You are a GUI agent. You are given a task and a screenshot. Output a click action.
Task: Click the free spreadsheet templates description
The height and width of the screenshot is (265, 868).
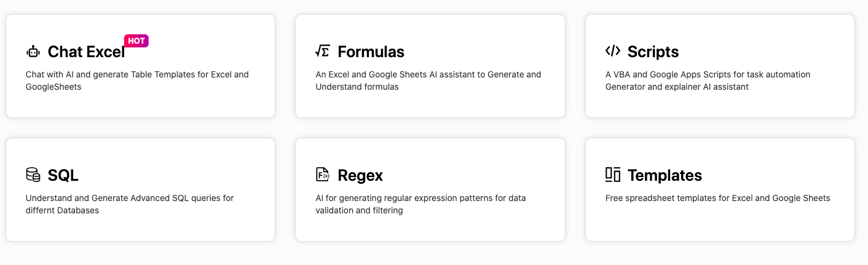point(717,198)
